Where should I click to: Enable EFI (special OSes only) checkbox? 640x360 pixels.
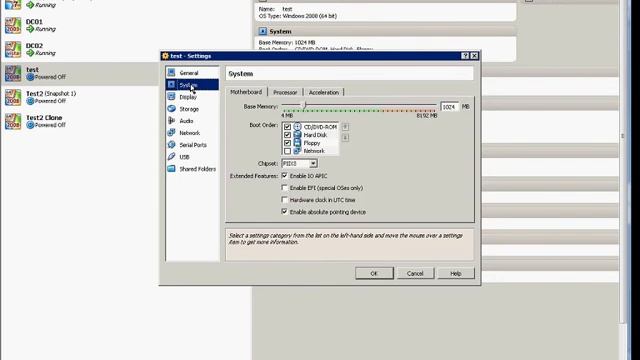click(x=284, y=188)
